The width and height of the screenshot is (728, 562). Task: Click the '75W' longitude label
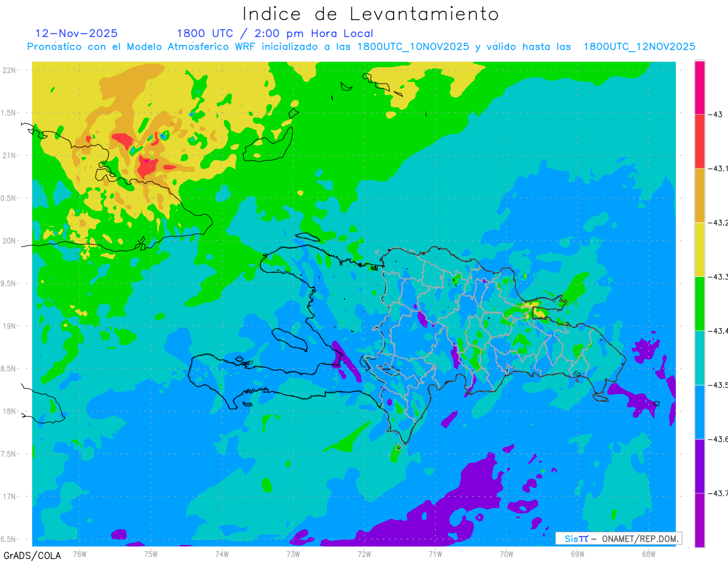(x=151, y=554)
